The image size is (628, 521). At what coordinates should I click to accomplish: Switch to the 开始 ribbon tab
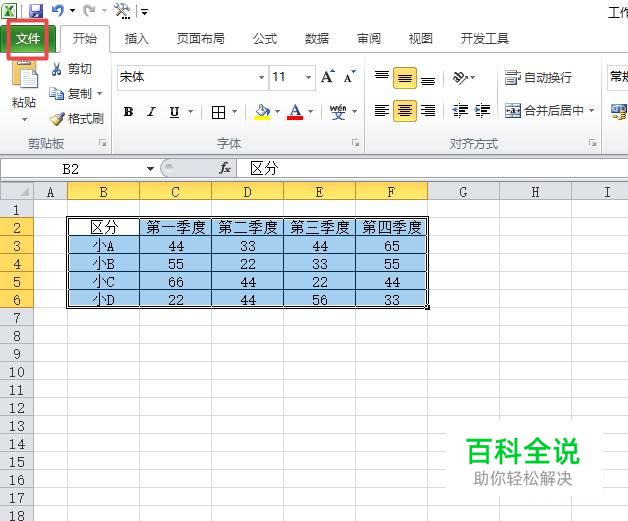85,39
